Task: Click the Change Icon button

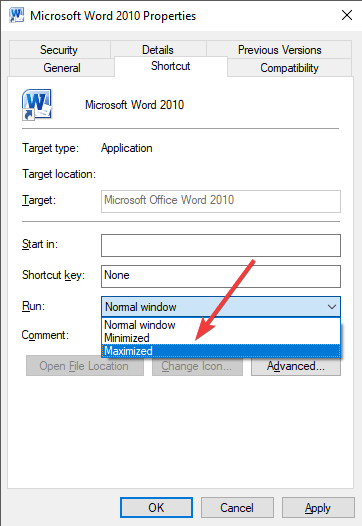Action: coord(197,366)
